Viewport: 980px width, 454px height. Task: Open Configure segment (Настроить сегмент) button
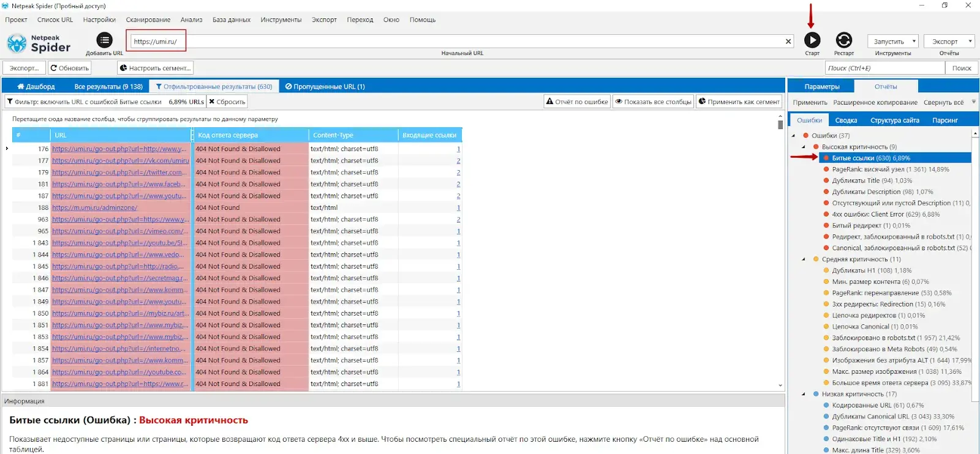click(x=156, y=68)
